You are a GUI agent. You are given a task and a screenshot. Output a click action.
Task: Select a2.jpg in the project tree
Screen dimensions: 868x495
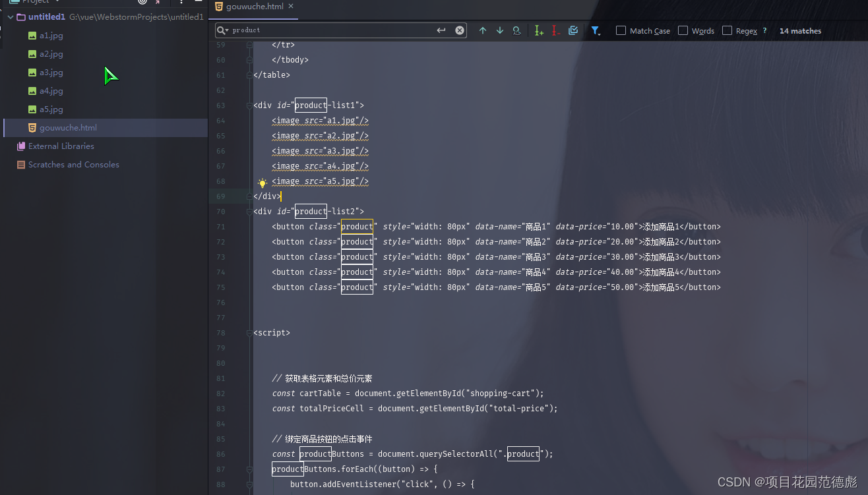[x=51, y=54]
